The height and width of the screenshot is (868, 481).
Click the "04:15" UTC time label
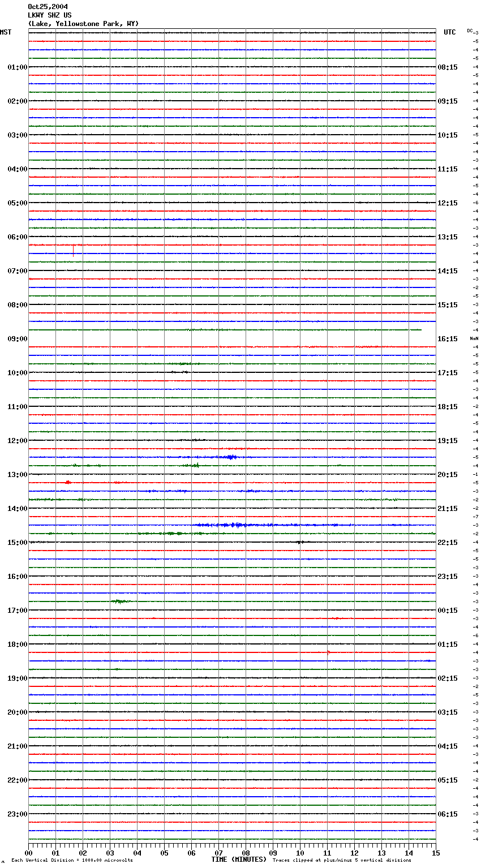point(448,746)
